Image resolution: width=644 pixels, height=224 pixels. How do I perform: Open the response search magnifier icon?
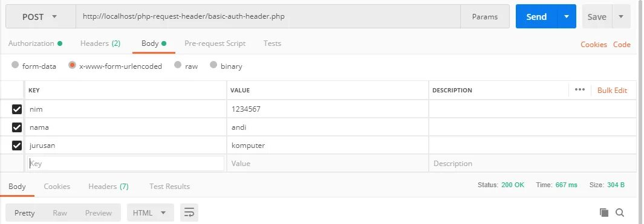[x=620, y=213]
